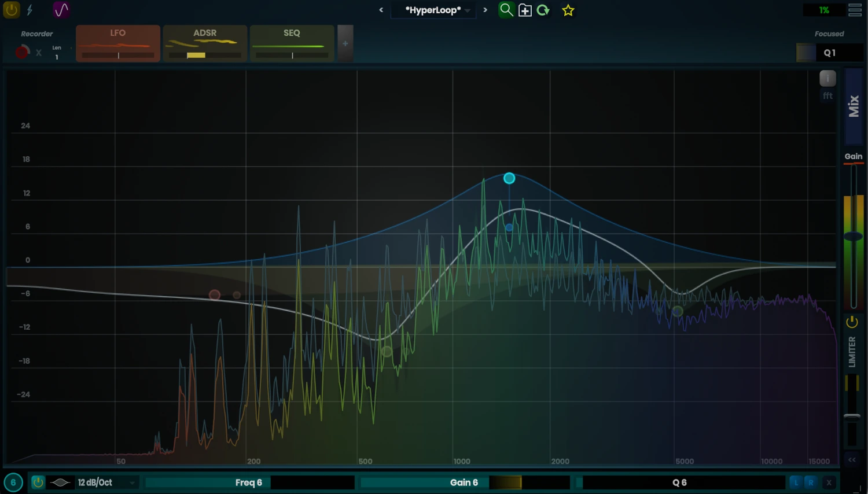The height and width of the screenshot is (494, 868).
Task: Click the add preset plus icon
Action: [x=525, y=10]
